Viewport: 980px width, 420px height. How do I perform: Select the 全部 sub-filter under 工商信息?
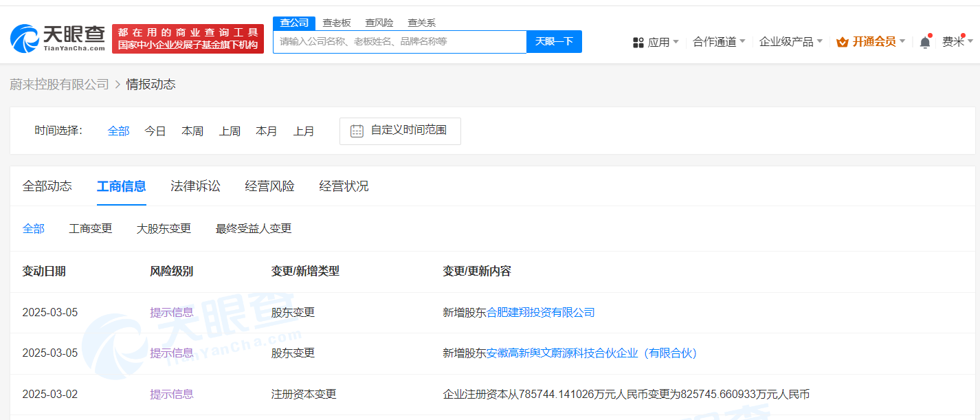point(34,229)
